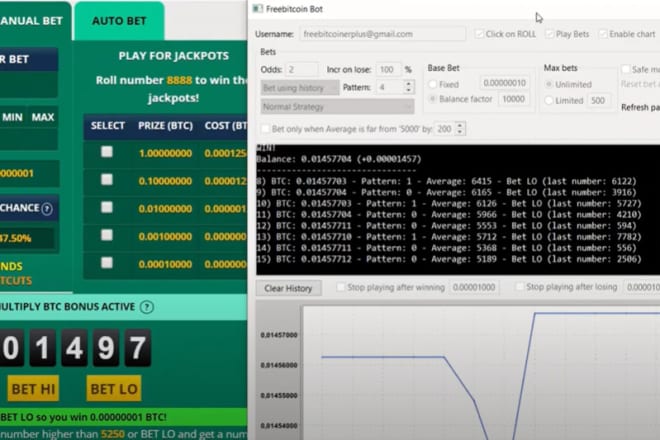Select the 0.00010000 BTC jackpot checkbox

(x=107, y=263)
